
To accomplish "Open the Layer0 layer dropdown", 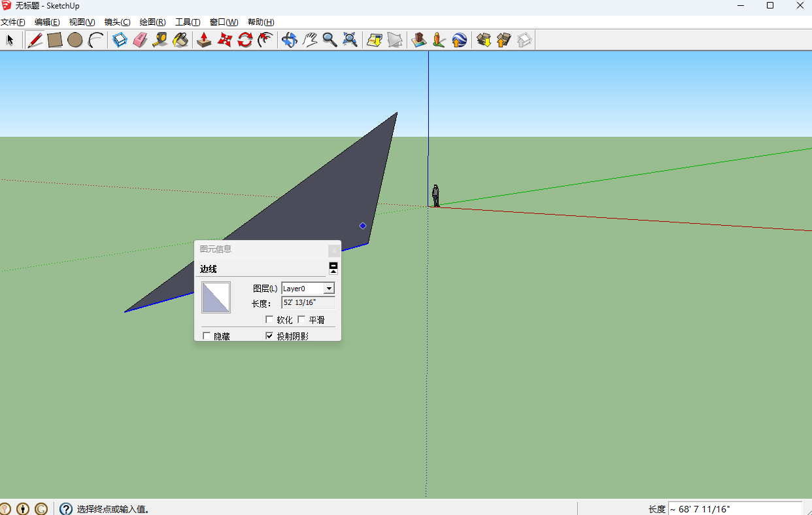I will coord(329,289).
